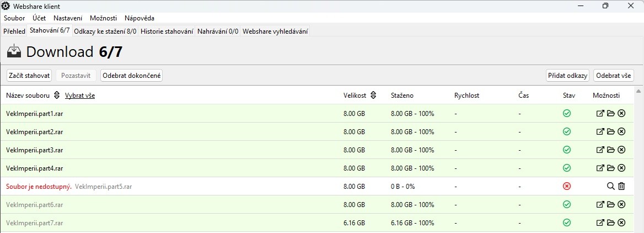Open the Webshare vyhledávání tab

coord(275,31)
